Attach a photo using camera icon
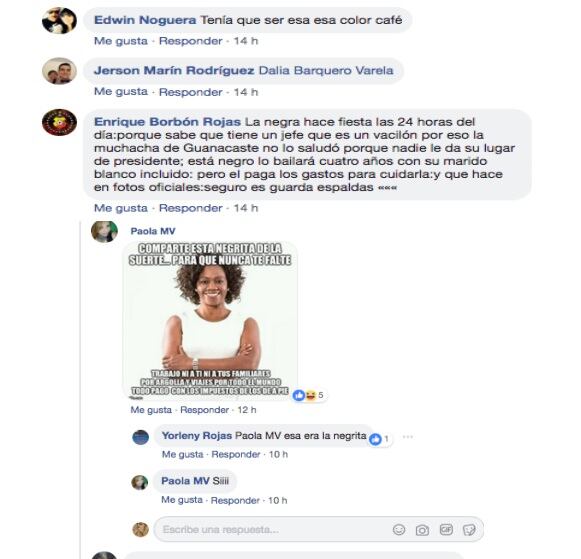The height and width of the screenshot is (559, 581). [422, 530]
